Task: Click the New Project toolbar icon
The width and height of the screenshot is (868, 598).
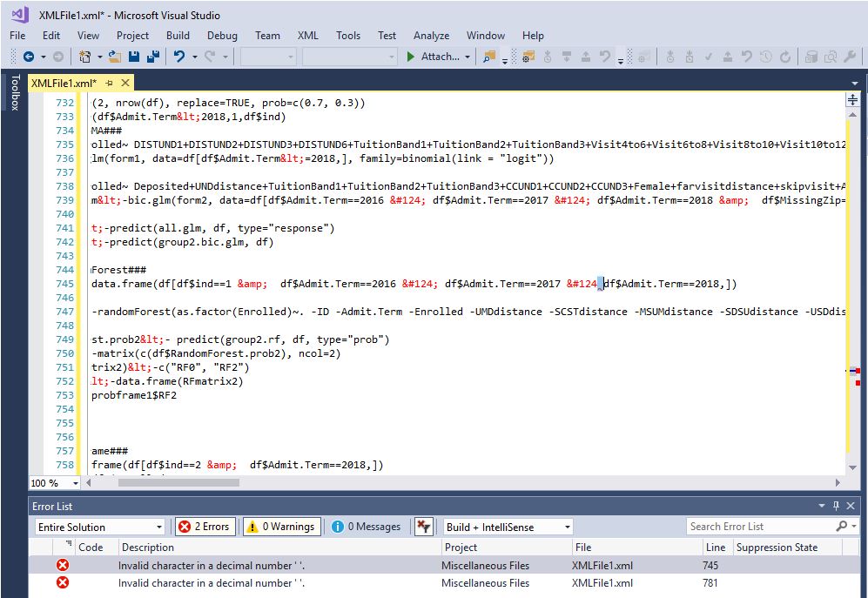Action: 84,57
